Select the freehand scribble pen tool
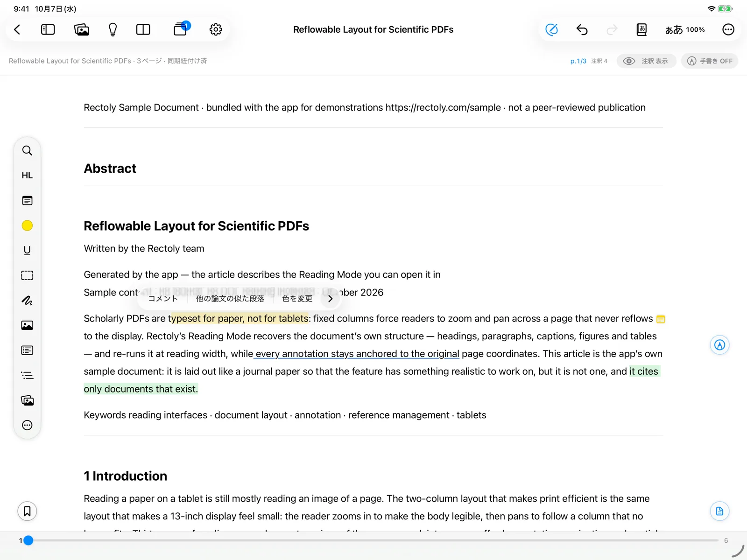The height and width of the screenshot is (560, 747). coord(27,301)
